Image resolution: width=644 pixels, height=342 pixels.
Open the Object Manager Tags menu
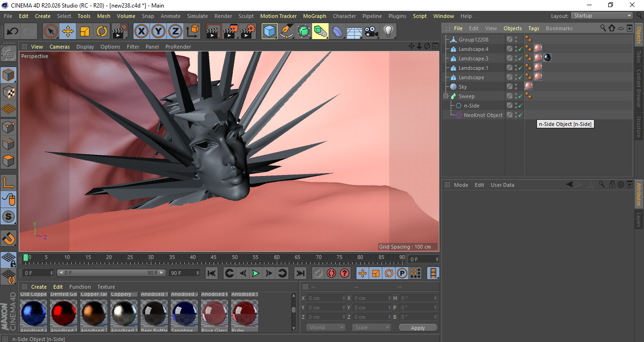[x=534, y=28]
